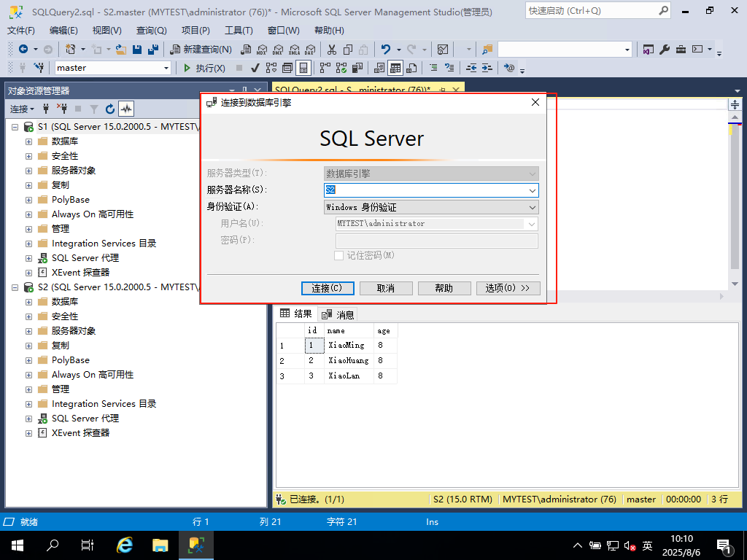
Task: Expand 安全性 folder under S2
Action: (x=29, y=316)
